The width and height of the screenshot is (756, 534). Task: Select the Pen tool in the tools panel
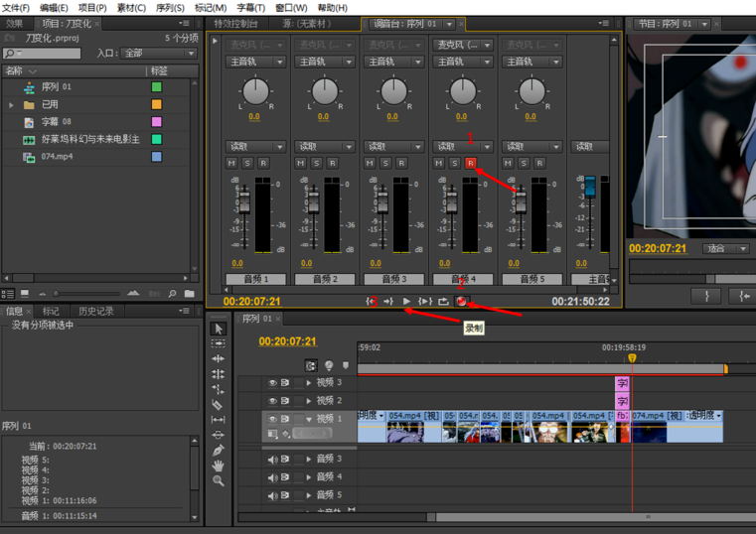pos(219,450)
